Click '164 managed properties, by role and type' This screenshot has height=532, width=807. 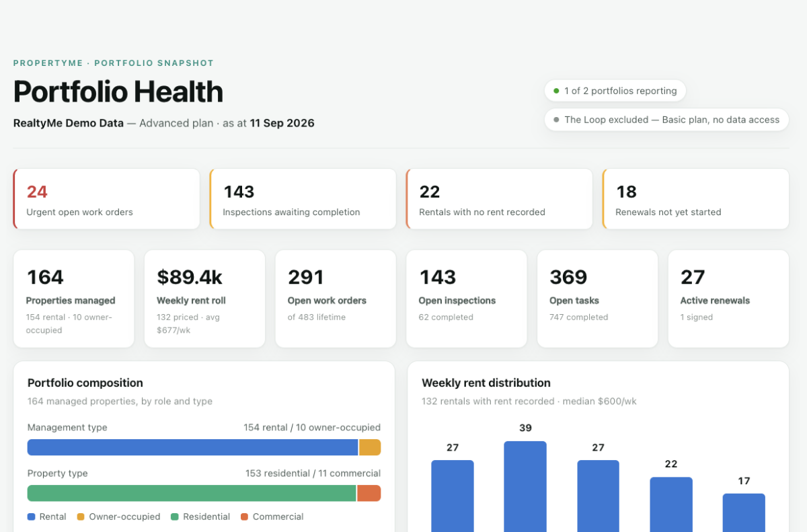pos(120,402)
